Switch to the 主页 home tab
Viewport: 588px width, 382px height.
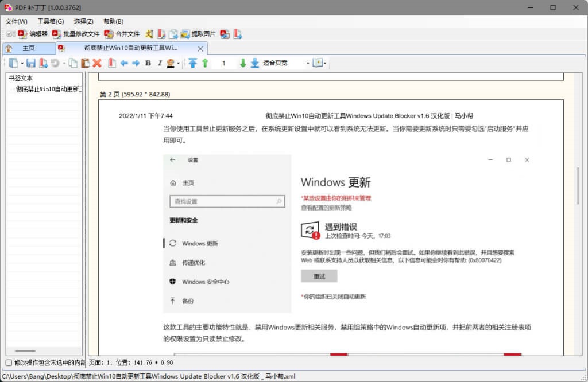click(x=29, y=48)
